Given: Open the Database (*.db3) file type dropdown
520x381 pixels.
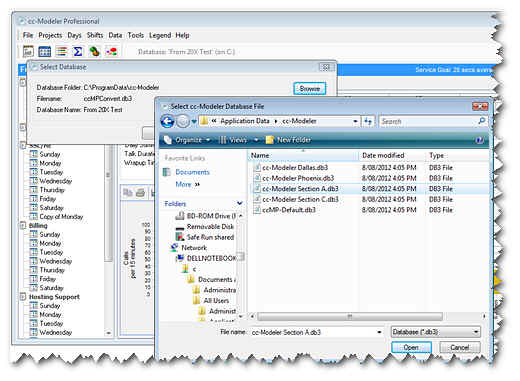Looking at the screenshot, I should point(436,332).
